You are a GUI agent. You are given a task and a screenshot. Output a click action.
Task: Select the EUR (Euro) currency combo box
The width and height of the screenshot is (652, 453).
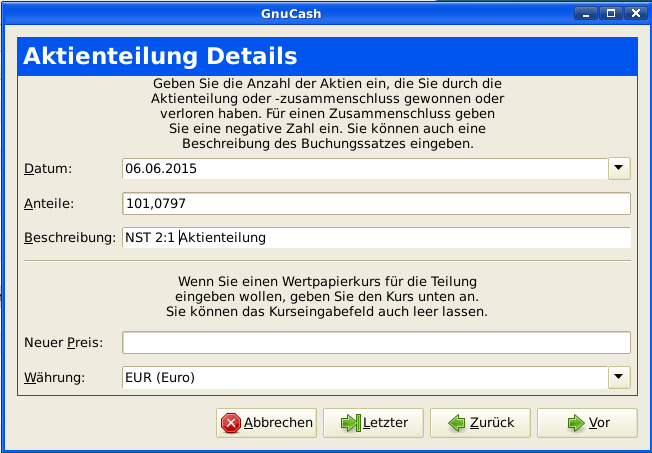point(364,377)
